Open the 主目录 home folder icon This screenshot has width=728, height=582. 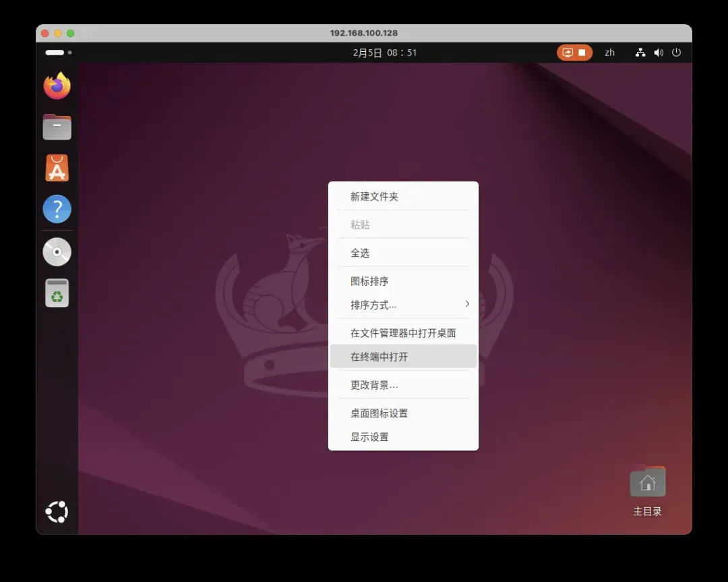(x=647, y=483)
